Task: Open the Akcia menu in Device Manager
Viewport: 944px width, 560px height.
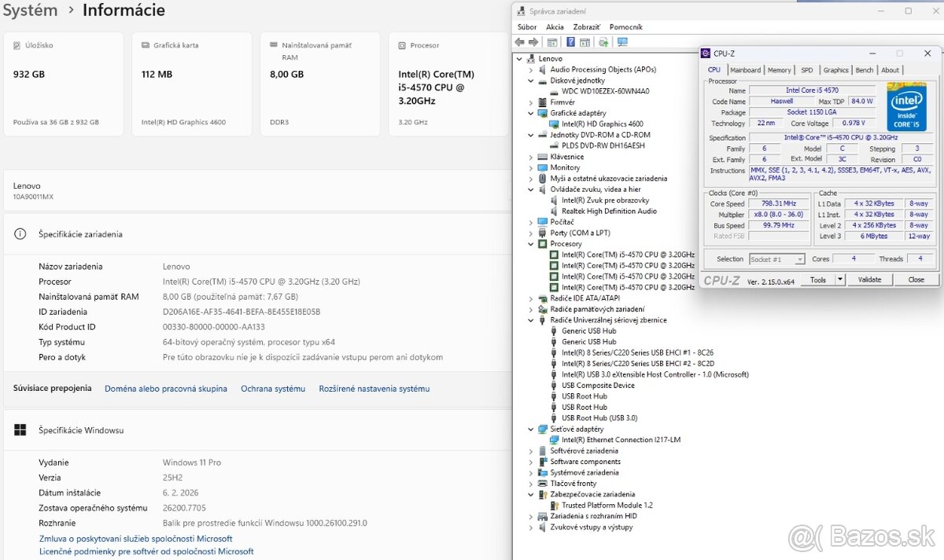Action: tap(555, 27)
